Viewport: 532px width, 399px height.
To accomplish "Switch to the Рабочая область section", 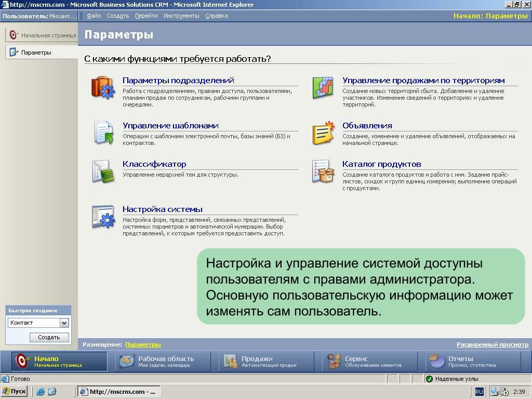I will (x=163, y=362).
